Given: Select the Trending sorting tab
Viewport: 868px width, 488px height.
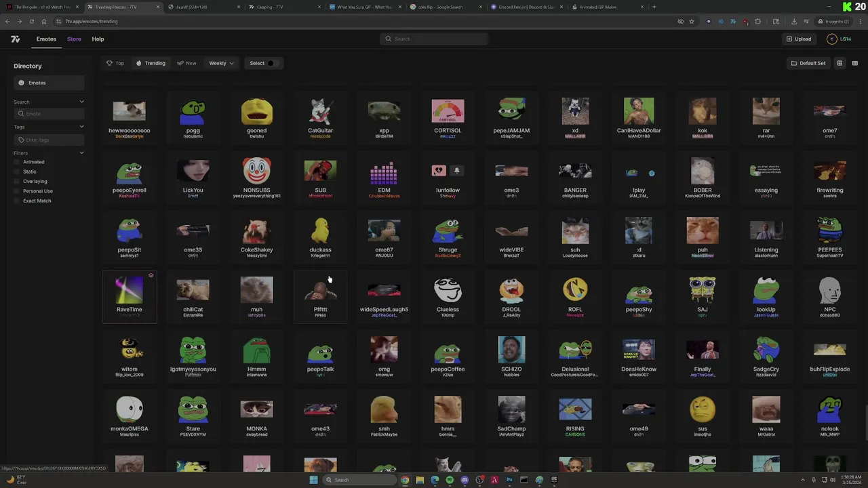Looking at the screenshot, I should pyautogui.click(x=151, y=63).
